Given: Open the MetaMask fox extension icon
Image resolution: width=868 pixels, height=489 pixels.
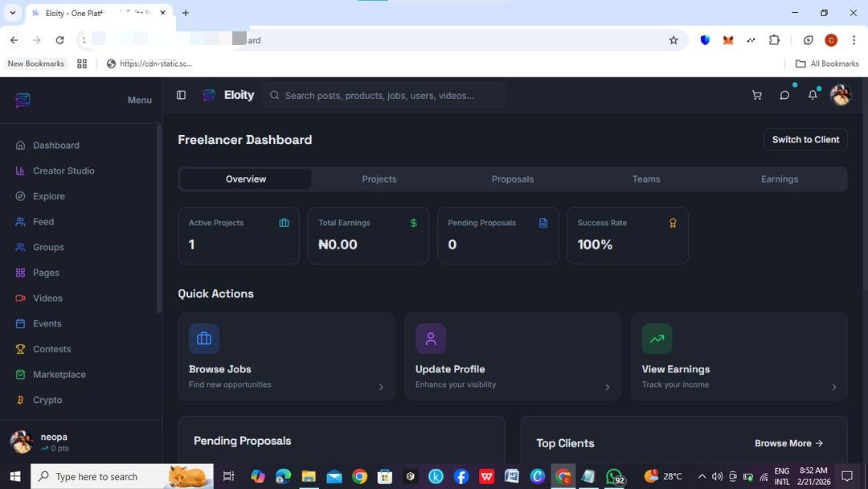Looking at the screenshot, I should 728,40.
